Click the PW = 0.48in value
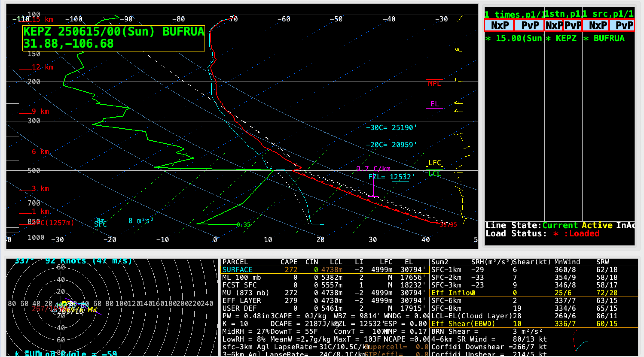The width and height of the screenshot is (644, 357). coord(246,316)
